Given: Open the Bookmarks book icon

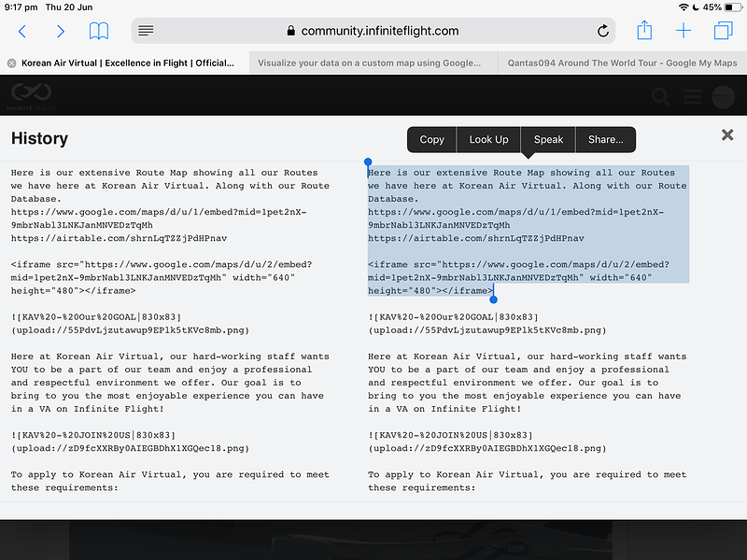Looking at the screenshot, I should [99, 31].
